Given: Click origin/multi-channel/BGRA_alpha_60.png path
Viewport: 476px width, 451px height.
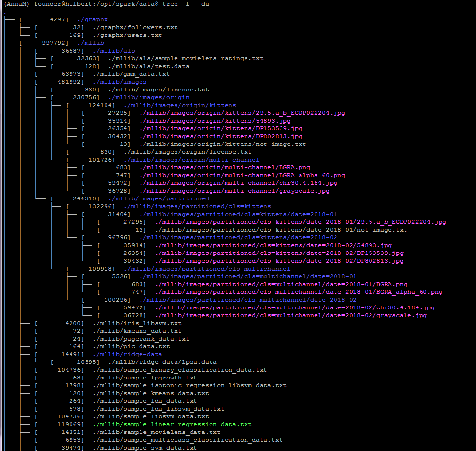Looking at the screenshot, I should [x=242, y=175].
